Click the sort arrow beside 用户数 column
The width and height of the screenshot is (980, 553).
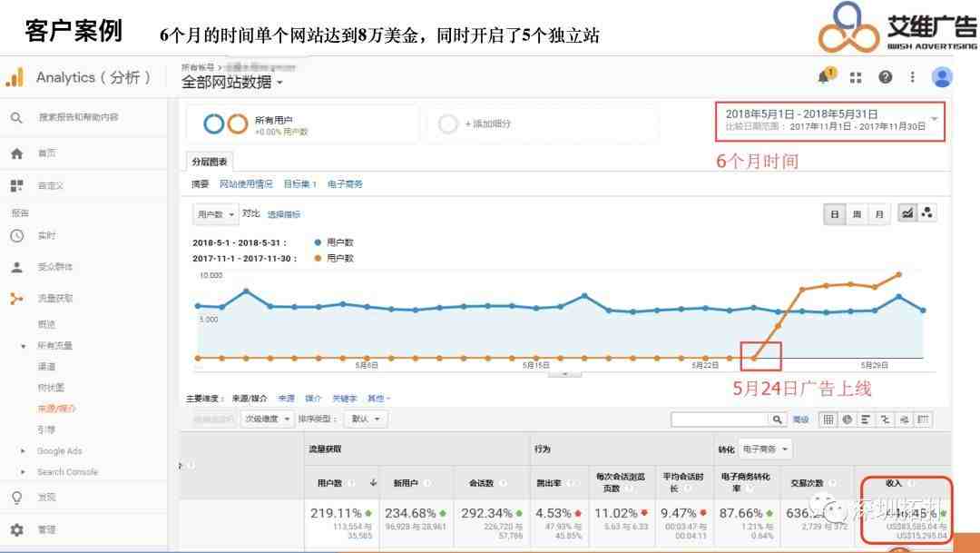pos(373,483)
